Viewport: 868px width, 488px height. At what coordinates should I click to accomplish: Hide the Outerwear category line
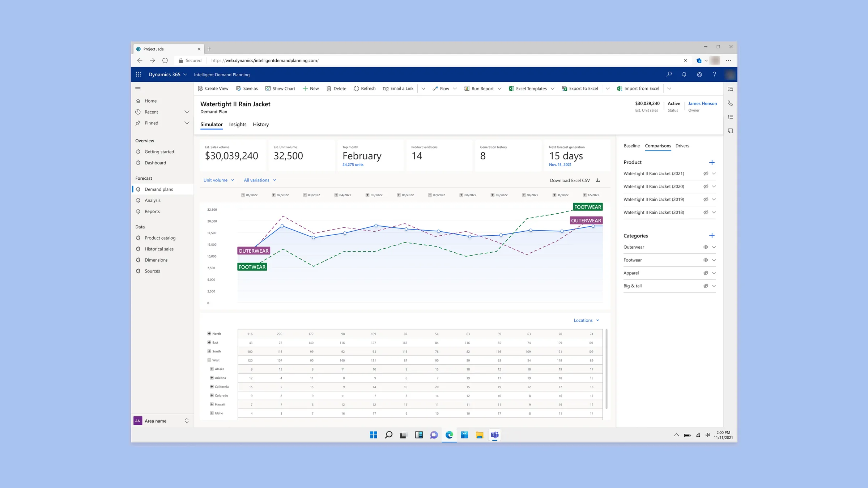(x=705, y=247)
